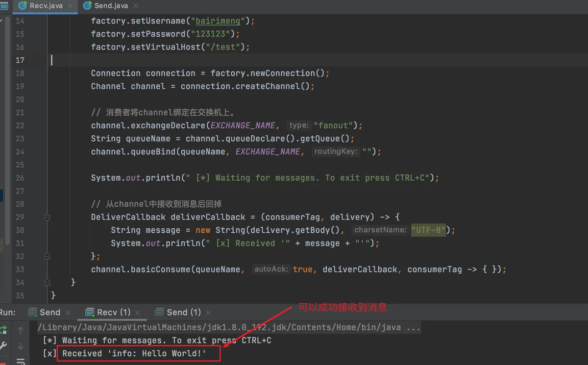Click line number 26 in the gutter

(x=20, y=178)
